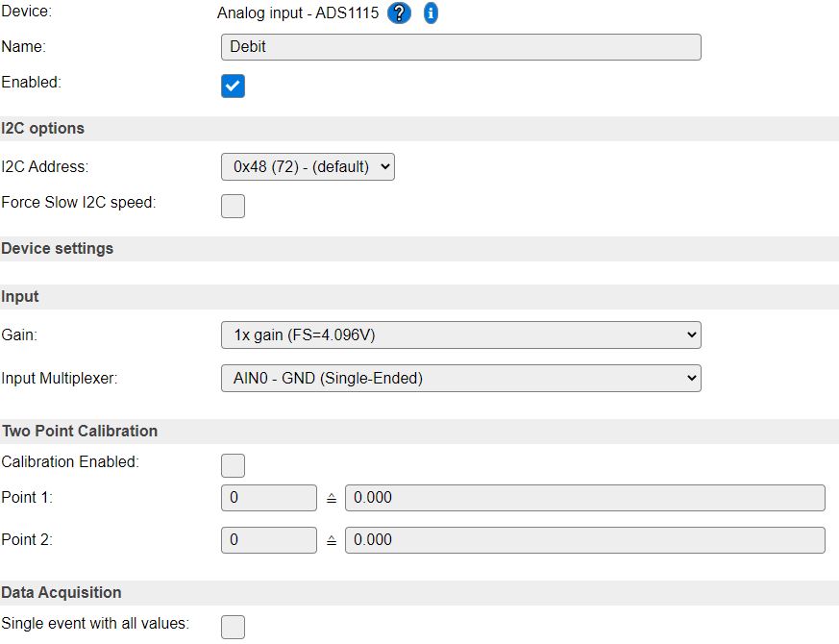Tick the Calibration Enabled checkbox
Viewport: 839px width, 644px height.
click(233, 466)
